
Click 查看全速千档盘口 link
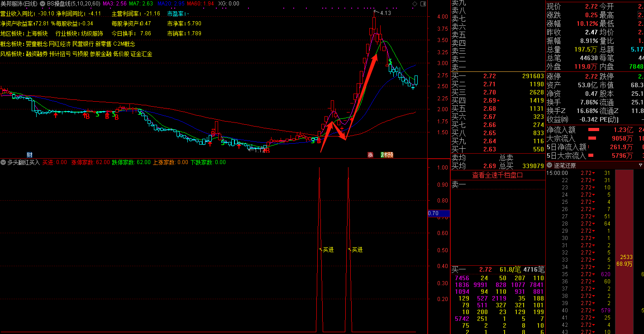click(x=497, y=175)
